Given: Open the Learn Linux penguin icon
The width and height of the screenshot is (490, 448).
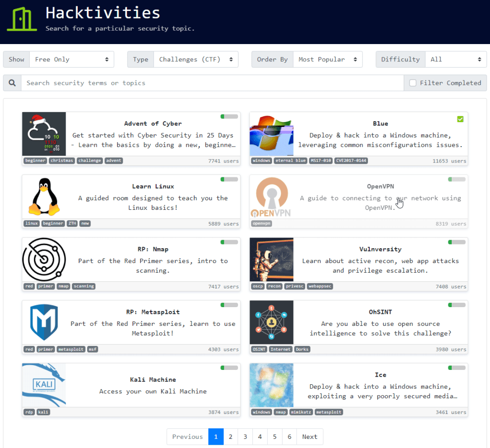Looking at the screenshot, I should pos(44,197).
